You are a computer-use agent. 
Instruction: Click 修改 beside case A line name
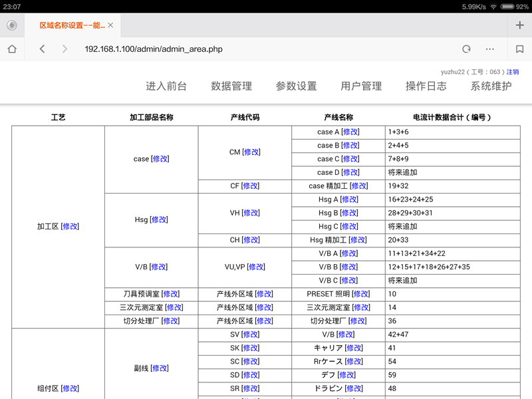click(x=350, y=132)
